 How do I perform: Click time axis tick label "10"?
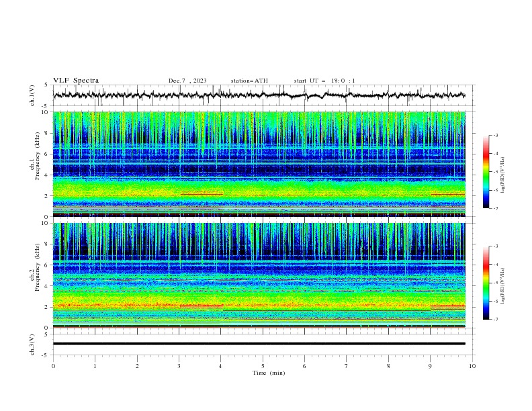472,366
